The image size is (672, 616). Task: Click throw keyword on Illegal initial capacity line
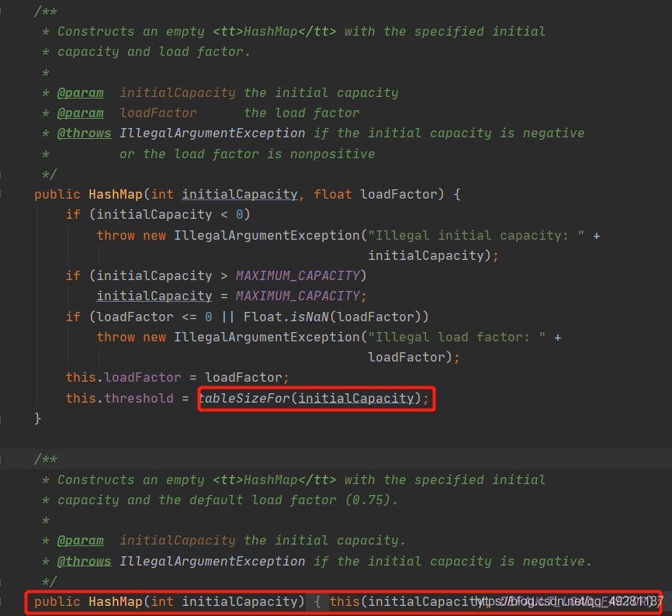116,235
